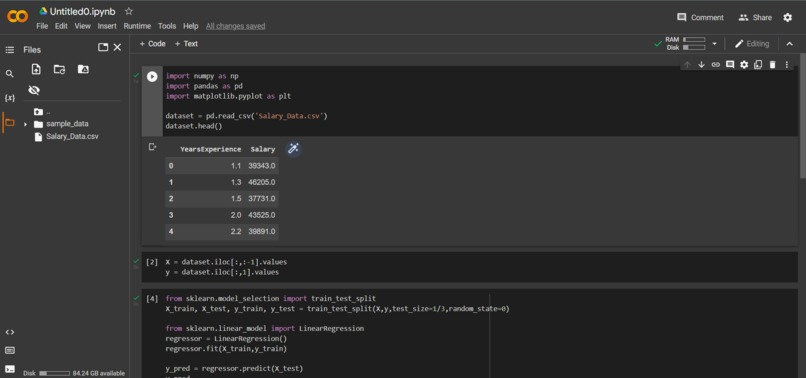The image size is (806, 378).
Task: Open cell editor settings gear
Action: coord(744,65)
